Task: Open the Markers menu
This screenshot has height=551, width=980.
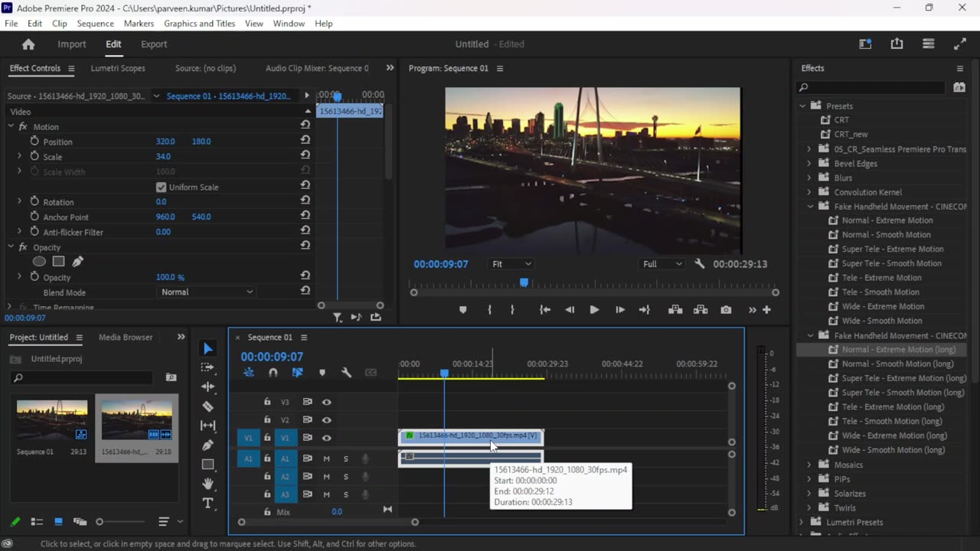Action: pos(139,24)
